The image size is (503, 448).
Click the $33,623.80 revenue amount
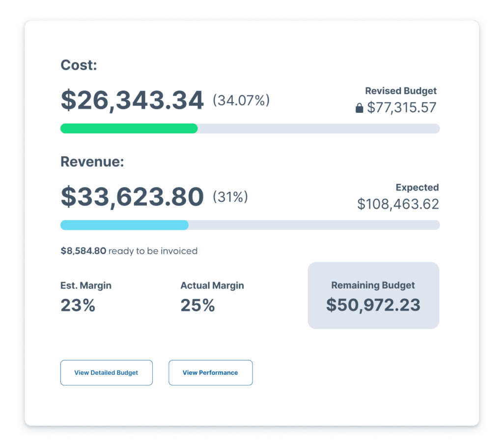132,197
